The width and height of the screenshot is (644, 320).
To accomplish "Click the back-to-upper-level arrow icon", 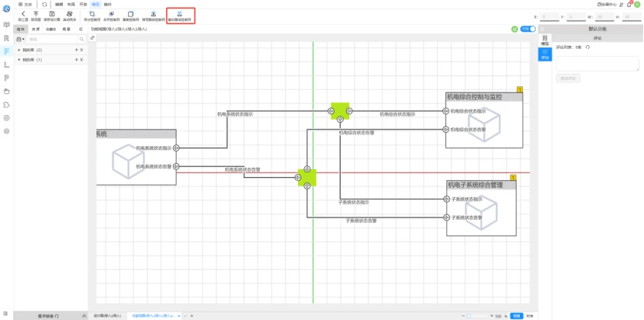I will click(23, 14).
